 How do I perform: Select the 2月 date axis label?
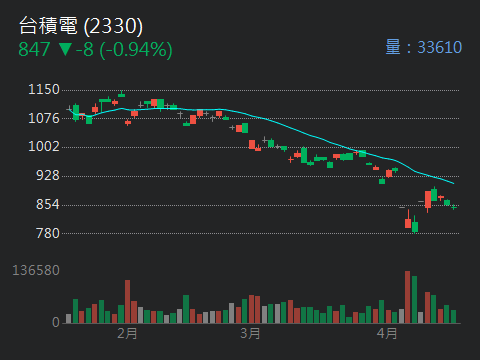tap(127, 333)
